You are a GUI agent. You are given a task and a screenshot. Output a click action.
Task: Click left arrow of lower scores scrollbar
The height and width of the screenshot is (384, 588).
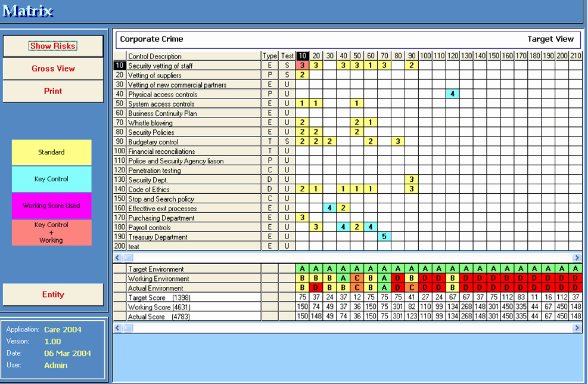117,328
